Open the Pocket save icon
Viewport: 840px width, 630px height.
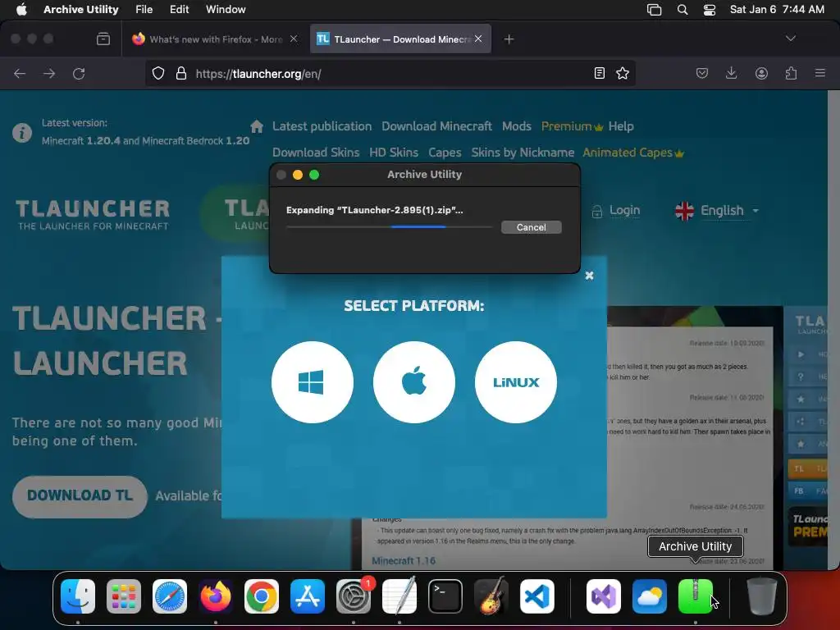pyautogui.click(x=702, y=73)
